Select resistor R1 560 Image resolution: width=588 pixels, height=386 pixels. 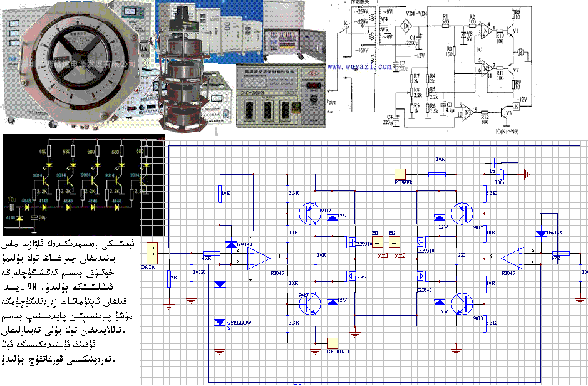pos(445,26)
